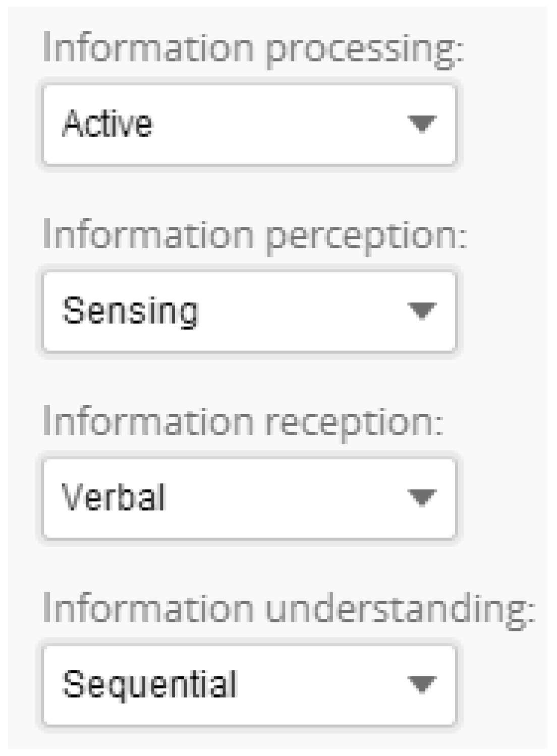Click the arrow icon beside Active
The image size is (557, 756).
[422, 124]
